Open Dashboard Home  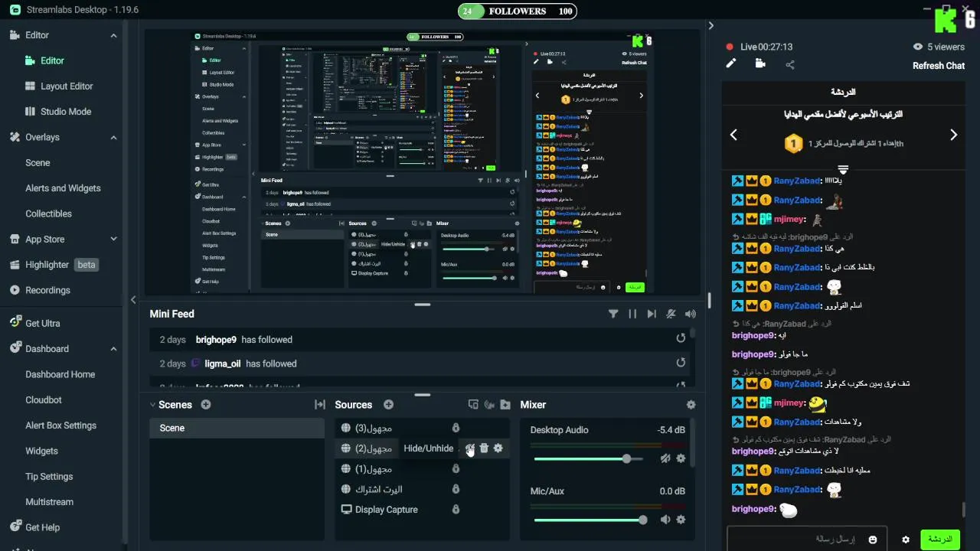pyautogui.click(x=60, y=374)
